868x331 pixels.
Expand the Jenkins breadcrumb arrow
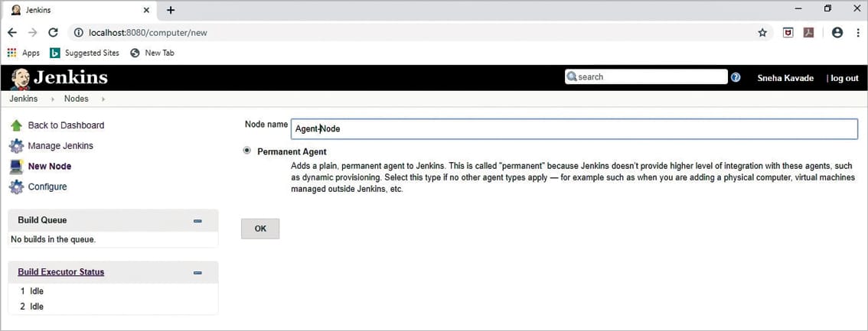53,99
